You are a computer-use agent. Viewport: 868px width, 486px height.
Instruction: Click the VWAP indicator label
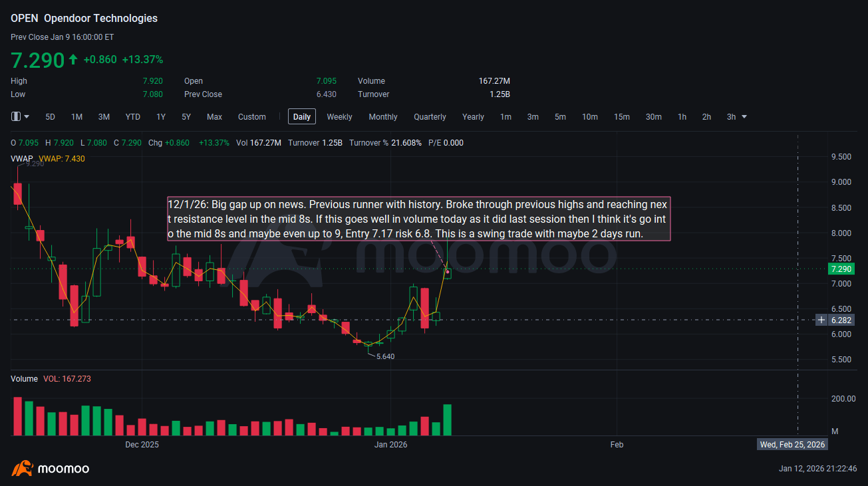(22, 158)
